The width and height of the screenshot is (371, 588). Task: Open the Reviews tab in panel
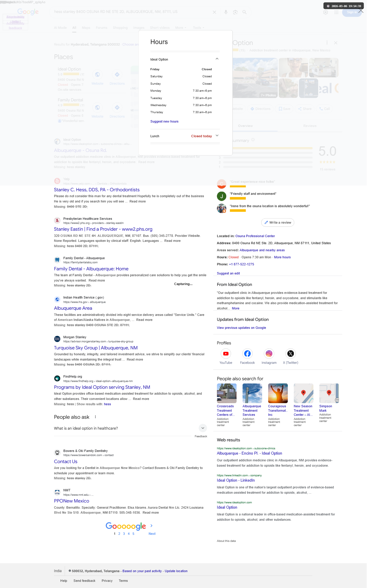point(310,126)
